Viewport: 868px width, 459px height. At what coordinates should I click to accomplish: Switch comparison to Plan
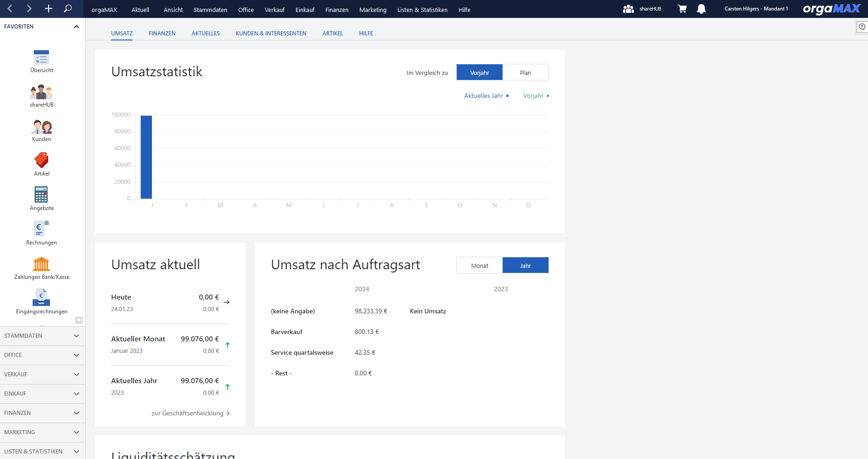point(525,73)
